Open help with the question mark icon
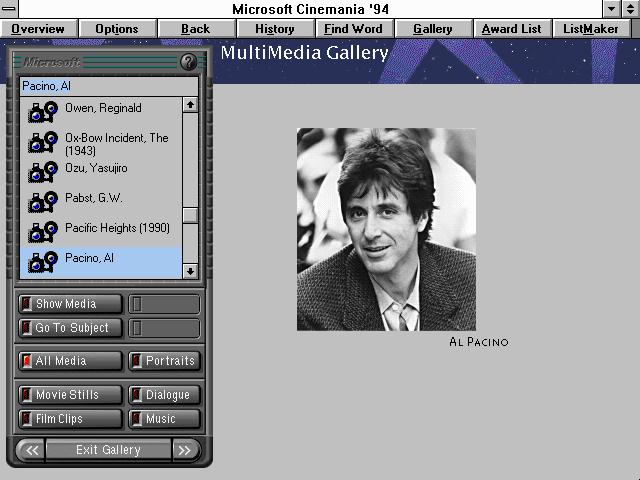Viewport: 640px width, 480px height. (x=189, y=62)
